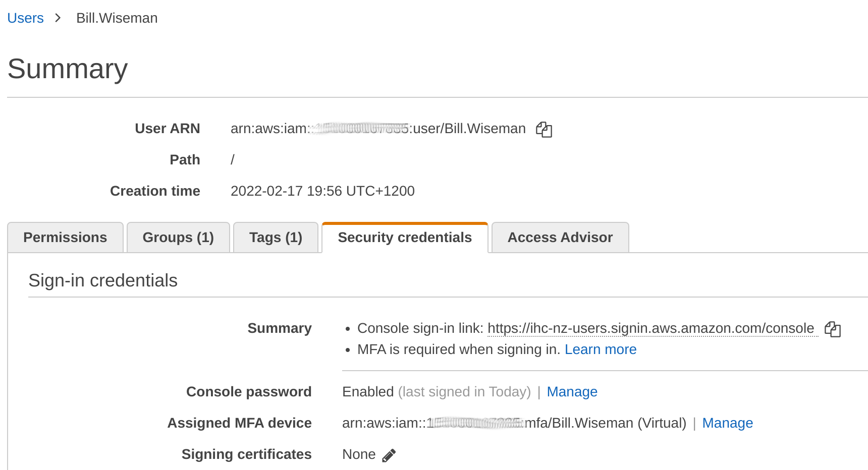Copy the console sign-in link
This screenshot has width=868, height=470.
(833, 329)
